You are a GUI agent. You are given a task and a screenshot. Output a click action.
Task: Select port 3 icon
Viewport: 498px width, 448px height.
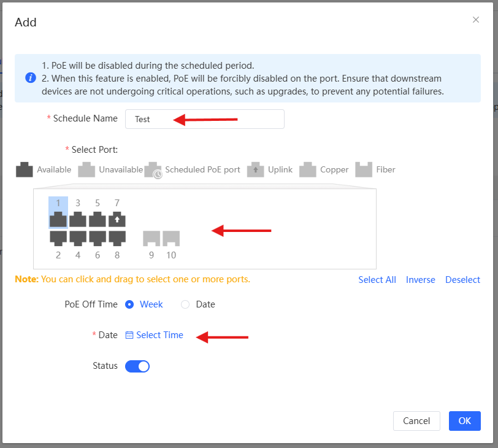click(x=78, y=220)
